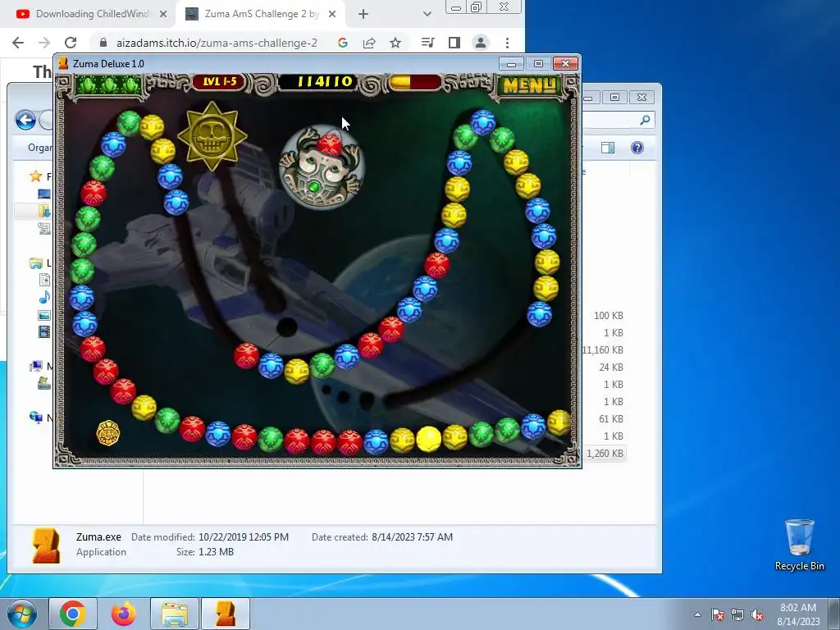Click the muted volume tray icon
The height and width of the screenshot is (630, 840).
(x=757, y=614)
